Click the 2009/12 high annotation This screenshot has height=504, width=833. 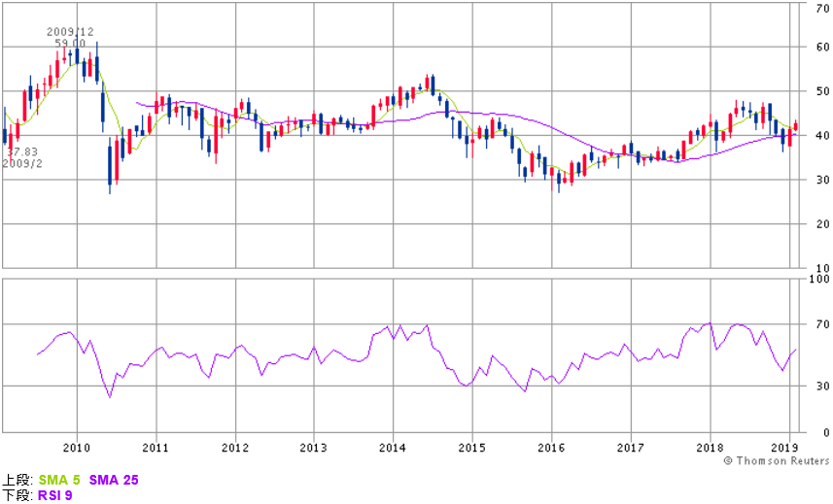[x=70, y=32]
